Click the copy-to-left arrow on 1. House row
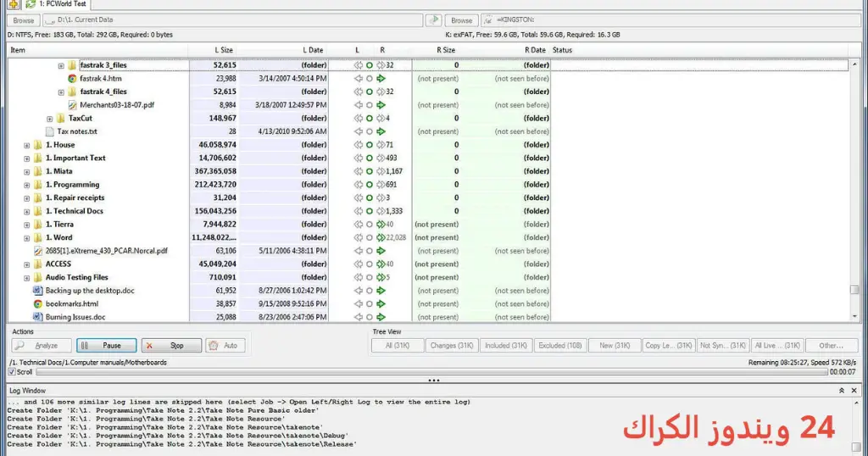The width and height of the screenshot is (868, 456). [359, 145]
